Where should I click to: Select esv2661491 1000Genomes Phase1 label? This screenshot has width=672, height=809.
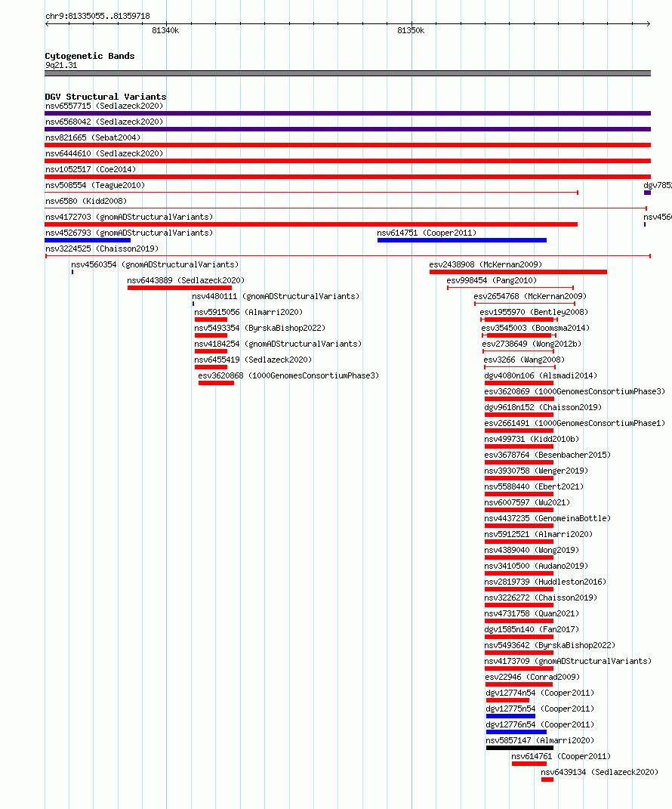click(x=575, y=423)
